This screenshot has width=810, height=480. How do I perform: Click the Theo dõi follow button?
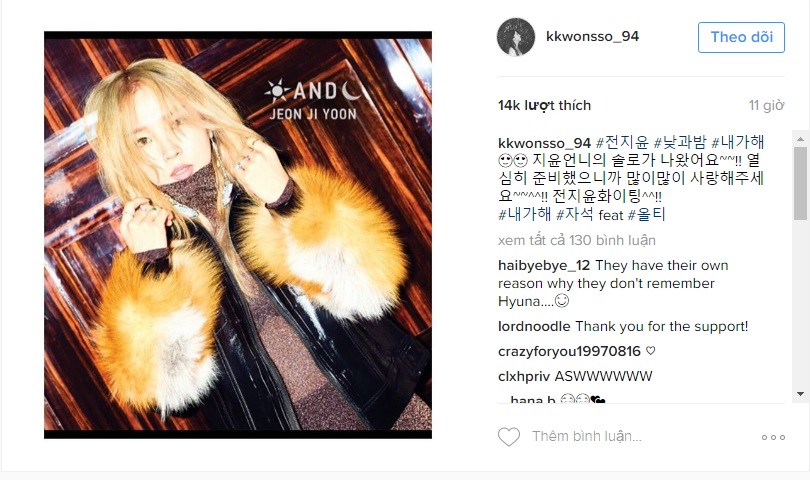tap(741, 37)
